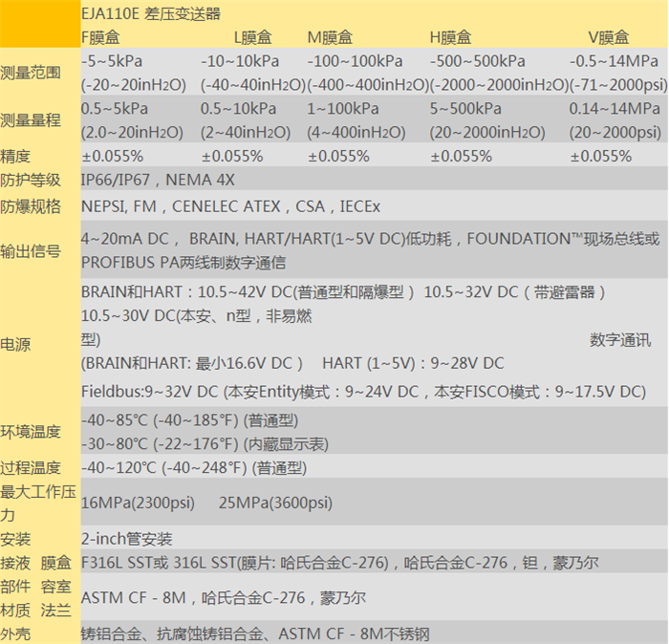
Task: Click the value '(2~40inH2O)'
Action: click(246, 132)
